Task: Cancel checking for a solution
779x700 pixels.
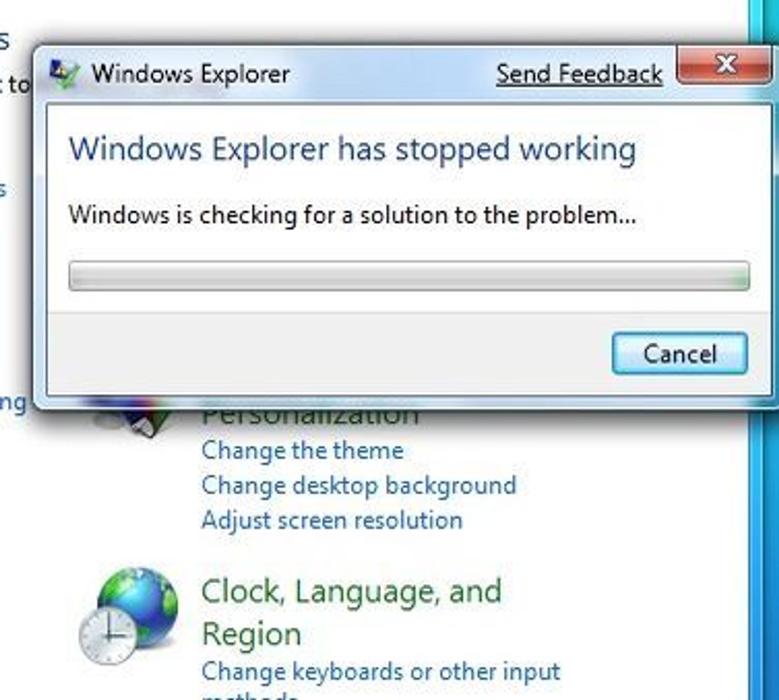Action: tap(680, 354)
